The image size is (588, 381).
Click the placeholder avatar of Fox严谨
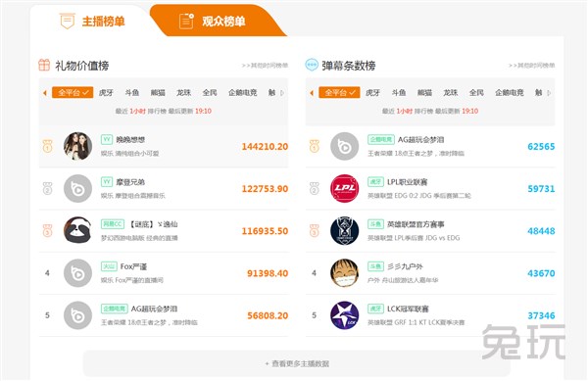tap(77, 273)
